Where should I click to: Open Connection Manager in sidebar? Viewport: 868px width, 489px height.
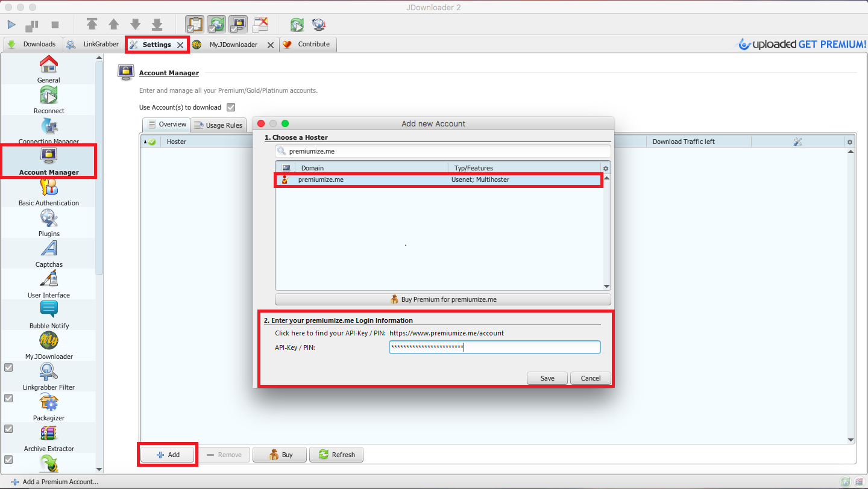click(x=48, y=130)
